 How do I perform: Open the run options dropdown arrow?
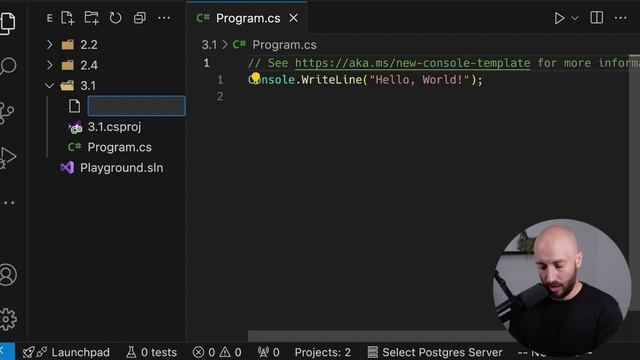pyautogui.click(x=575, y=18)
